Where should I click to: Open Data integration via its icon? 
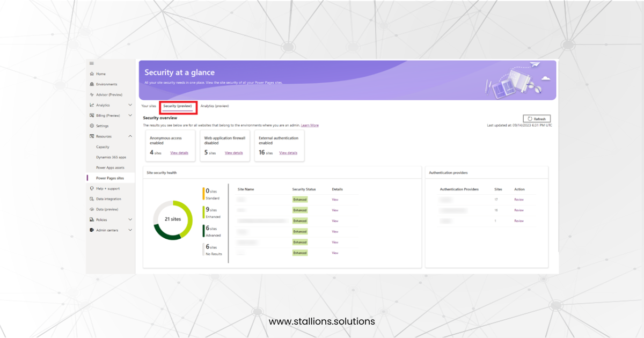[92, 199]
